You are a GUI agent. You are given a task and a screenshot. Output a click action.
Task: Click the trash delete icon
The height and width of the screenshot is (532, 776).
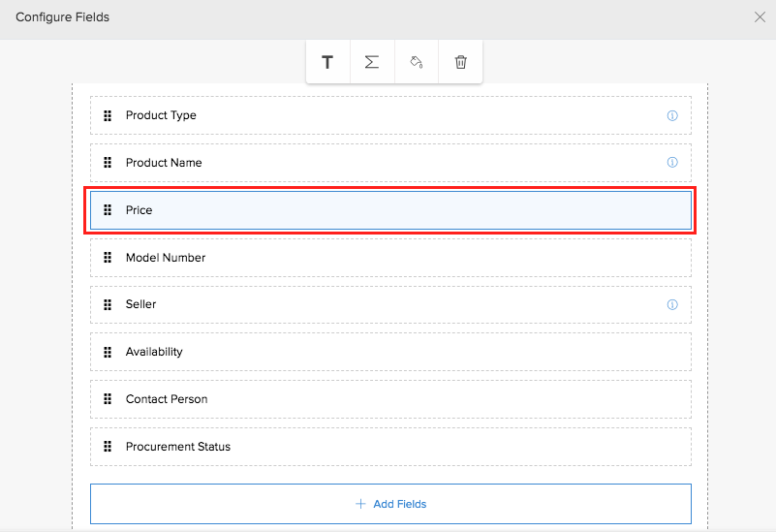461,62
